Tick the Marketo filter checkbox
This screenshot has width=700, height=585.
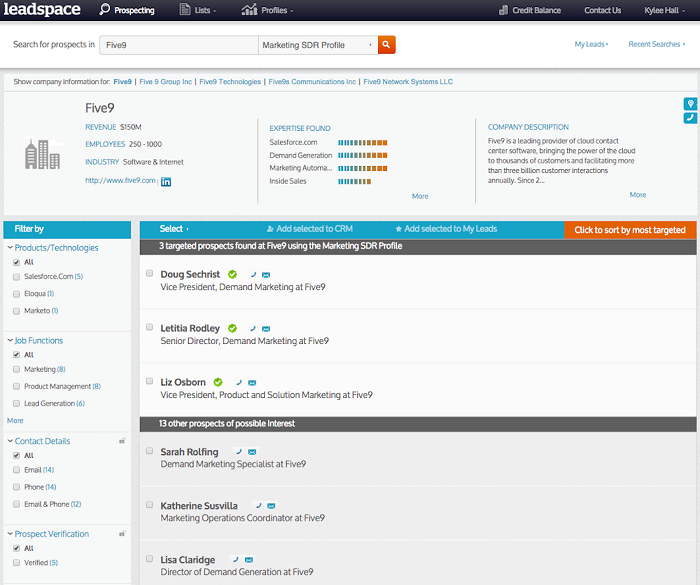click(17, 311)
